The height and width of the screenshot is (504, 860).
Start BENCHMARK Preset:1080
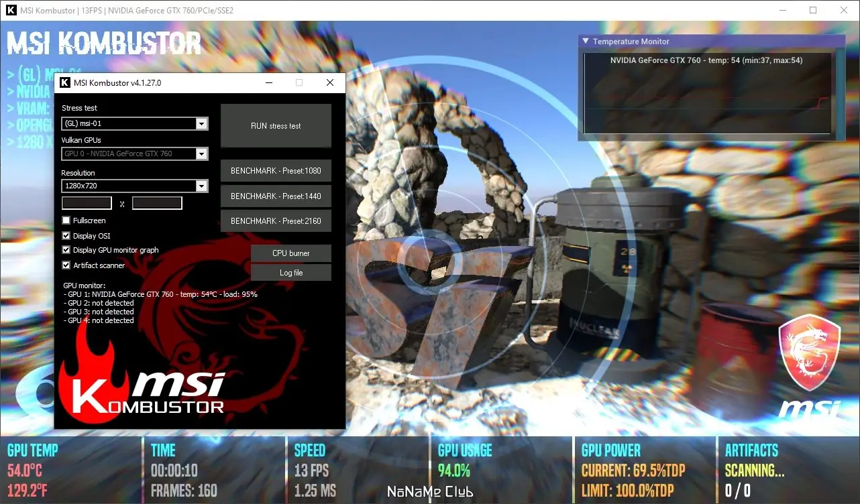coord(276,171)
